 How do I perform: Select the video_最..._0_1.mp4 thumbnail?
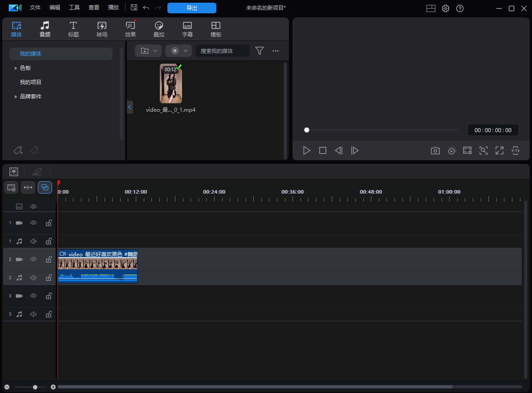[171, 84]
